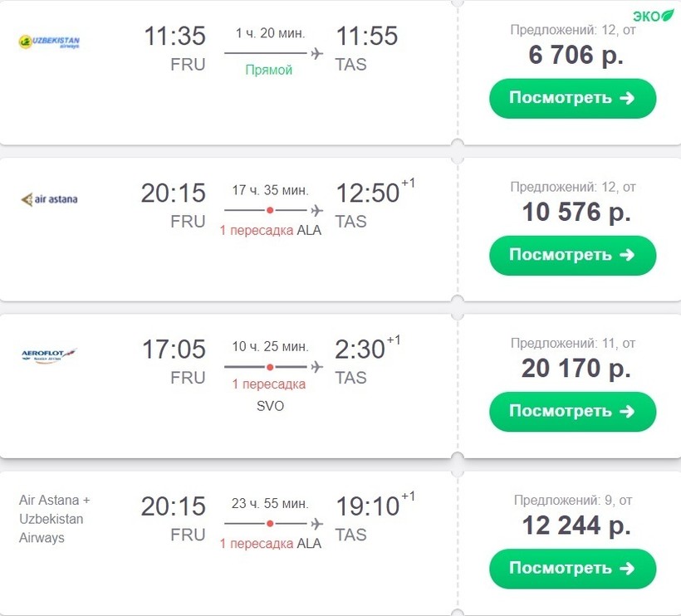Click the 12:50 +1 arrival time

coord(368,193)
